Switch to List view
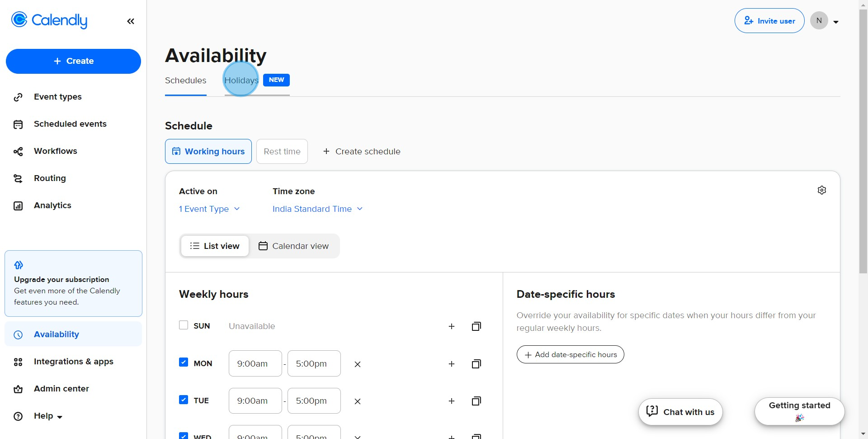The image size is (868, 439). [215, 246]
